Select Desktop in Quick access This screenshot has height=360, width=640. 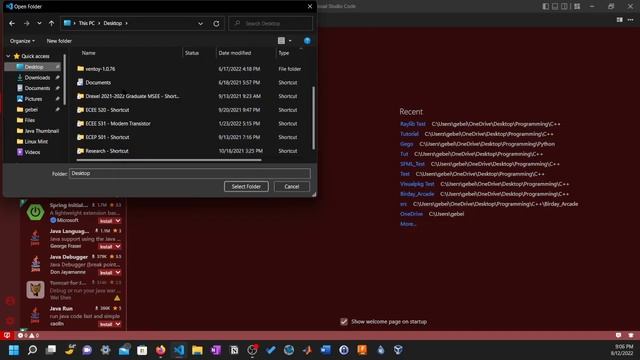tap(34, 67)
